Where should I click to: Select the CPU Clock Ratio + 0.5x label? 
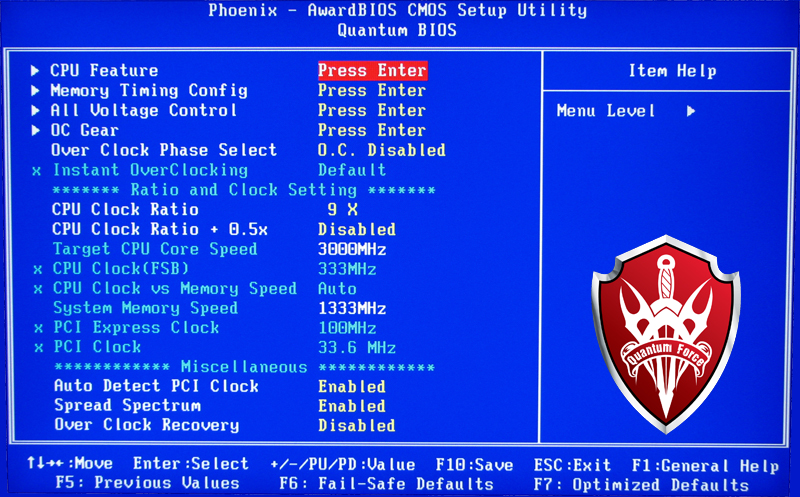pos(160,229)
